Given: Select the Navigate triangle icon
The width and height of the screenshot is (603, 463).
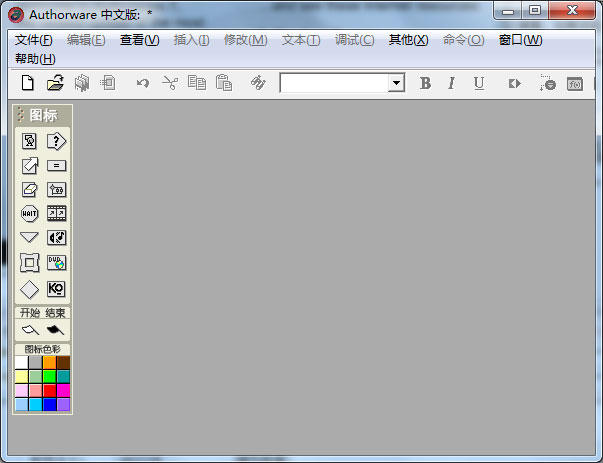Looking at the screenshot, I should coord(29,237).
